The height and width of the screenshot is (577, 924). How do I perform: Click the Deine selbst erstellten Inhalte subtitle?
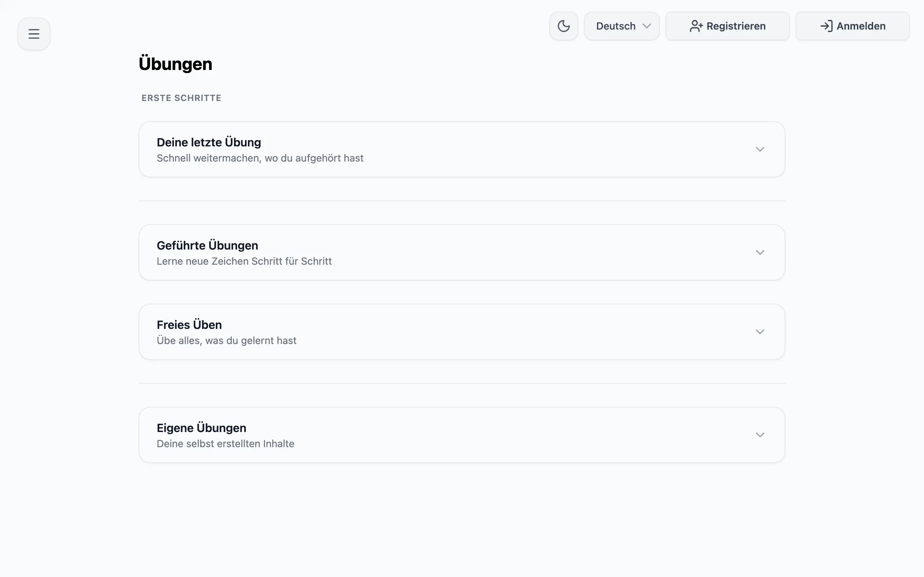[x=225, y=444]
